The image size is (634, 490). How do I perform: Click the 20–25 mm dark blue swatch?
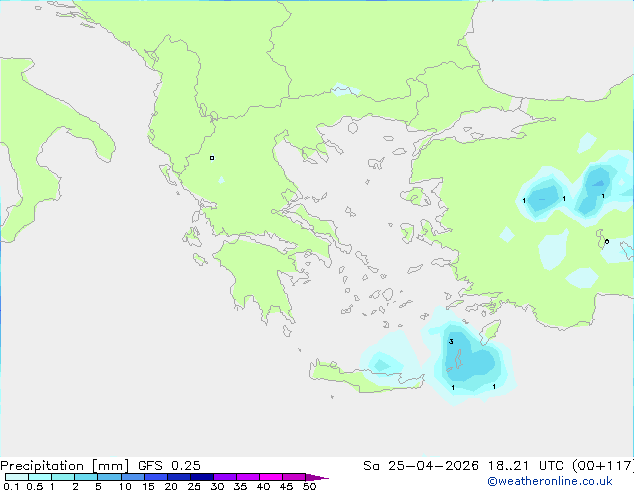tap(179, 477)
